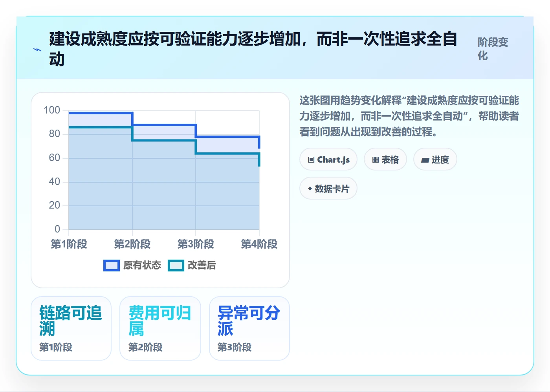Click the diamond icon in the 数据卡片 chip
Screen dimensions: 550x392
click(x=310, y=189)
